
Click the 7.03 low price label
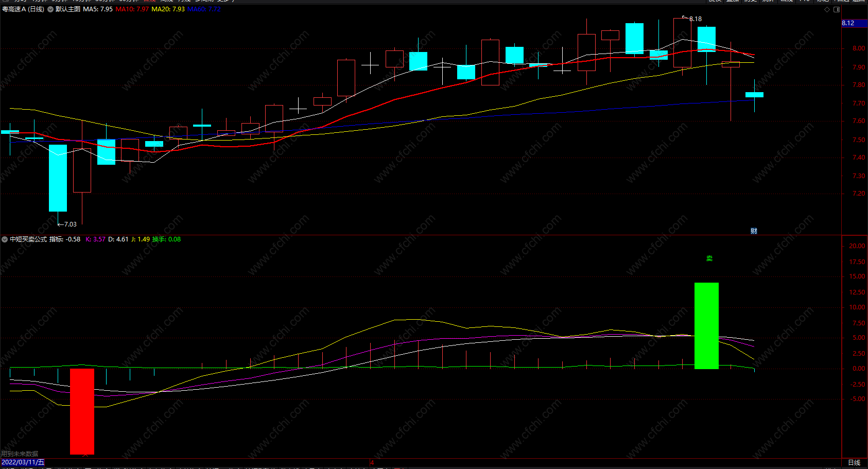pos(70,224)
